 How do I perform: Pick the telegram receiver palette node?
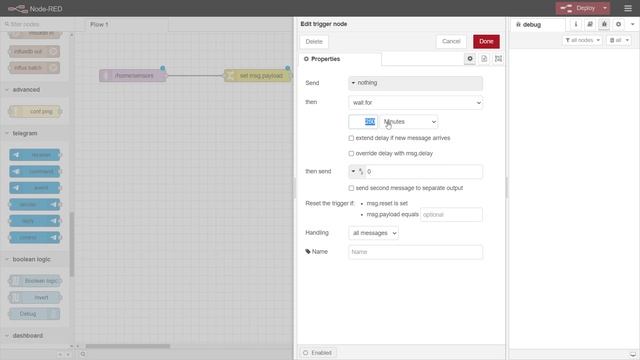click(x=35, y=155)
